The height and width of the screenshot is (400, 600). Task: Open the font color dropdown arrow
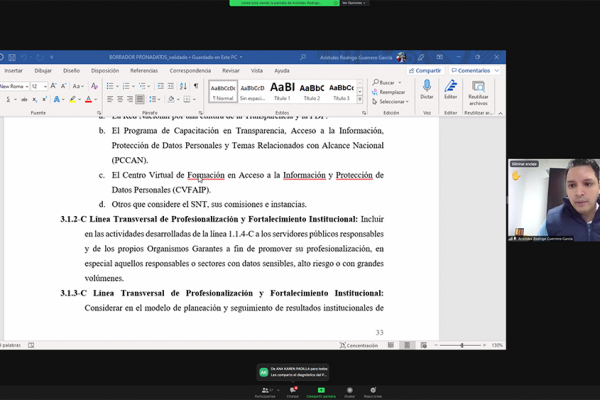pos(96,100)
